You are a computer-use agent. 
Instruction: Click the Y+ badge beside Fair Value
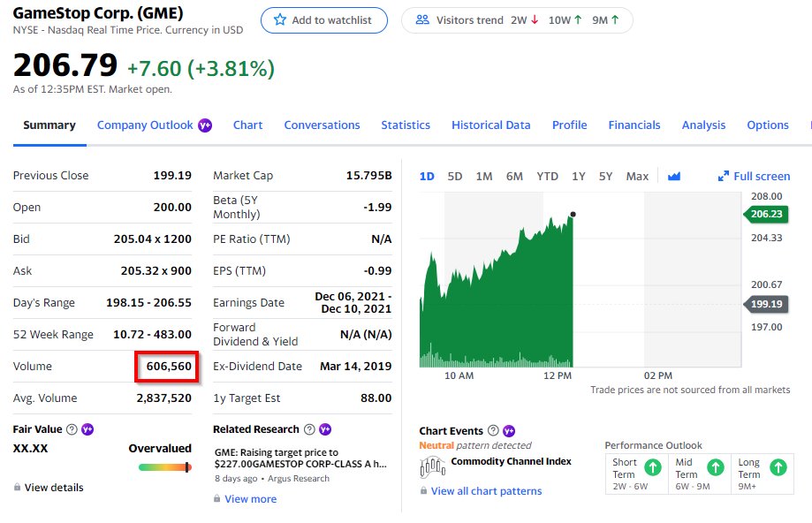click(x=87, y=429)
